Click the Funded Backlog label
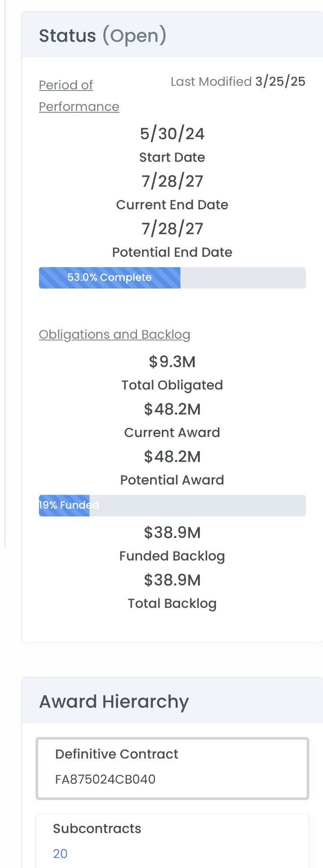Screen dimensions: 323x868 pos(172,556)
